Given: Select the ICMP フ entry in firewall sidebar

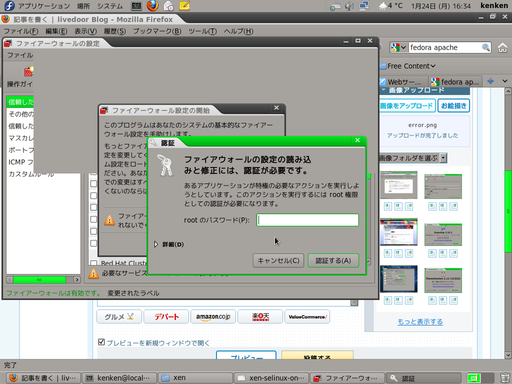Looking at the screenshot, I should pyautogui.click(x=21, y=162).
